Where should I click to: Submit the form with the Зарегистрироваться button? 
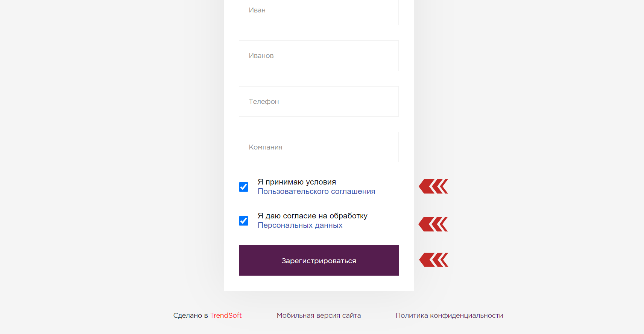pyautogui.click(x=319, y=261)
